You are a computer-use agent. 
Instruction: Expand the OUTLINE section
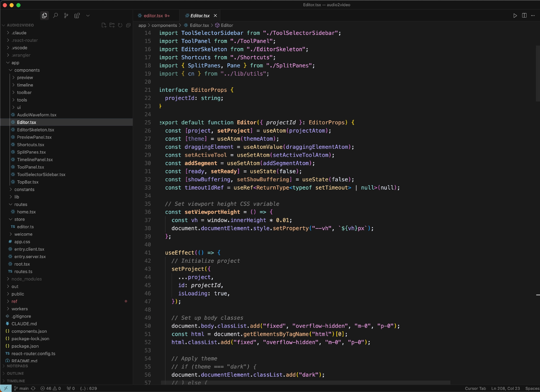click(x=15, y=373)
